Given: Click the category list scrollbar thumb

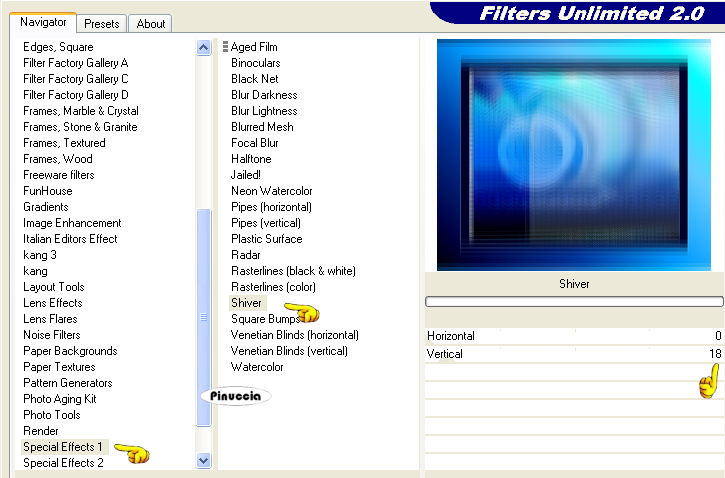Looking at the screenshot, I should 203,317.
